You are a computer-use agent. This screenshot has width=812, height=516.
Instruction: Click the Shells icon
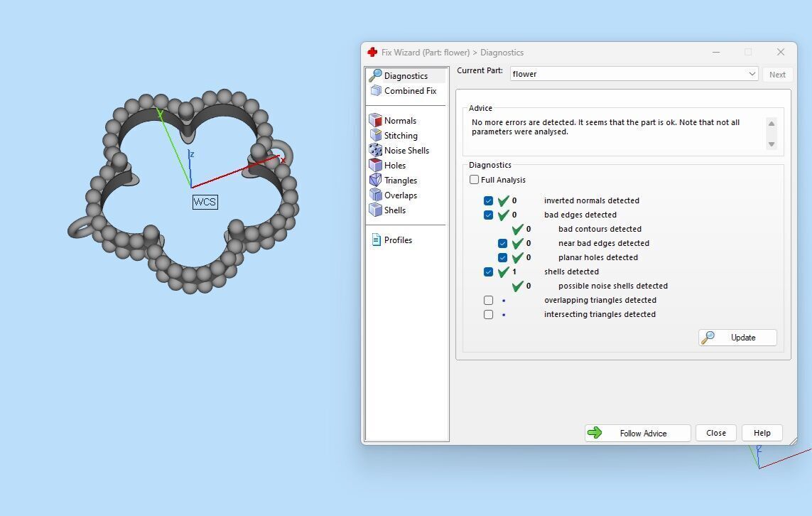click(x=375, y=210)
